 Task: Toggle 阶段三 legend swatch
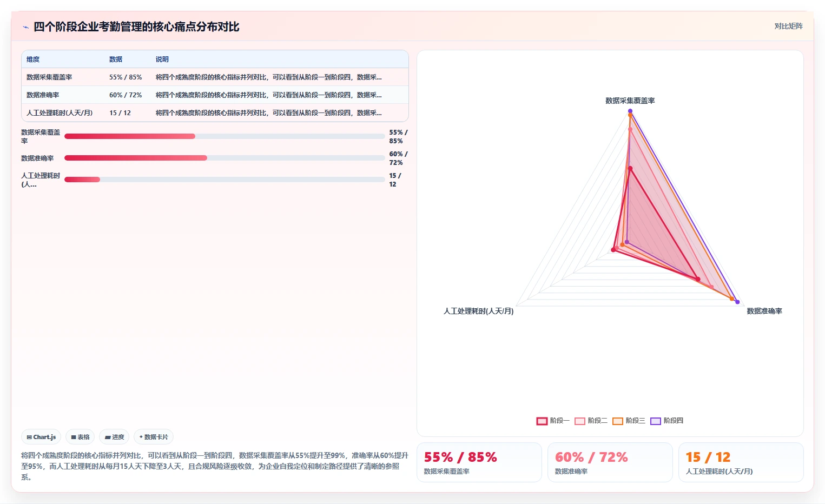(x=618, y=421)
